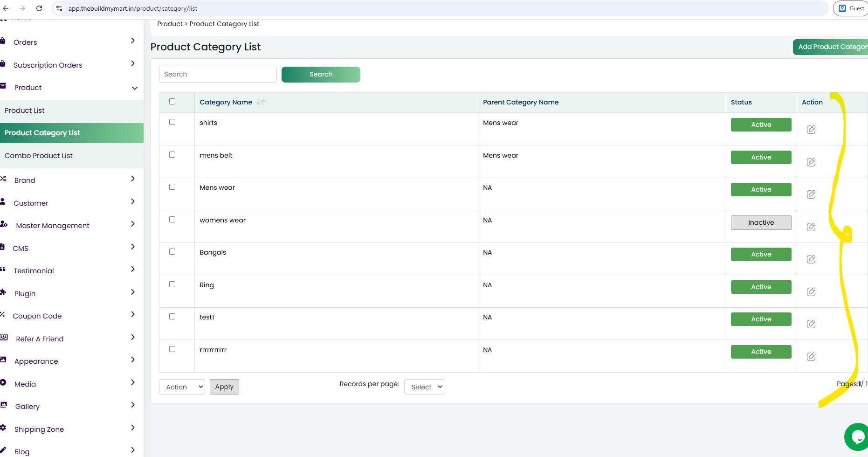Check the Bangals row checkbox

point(172,252)
